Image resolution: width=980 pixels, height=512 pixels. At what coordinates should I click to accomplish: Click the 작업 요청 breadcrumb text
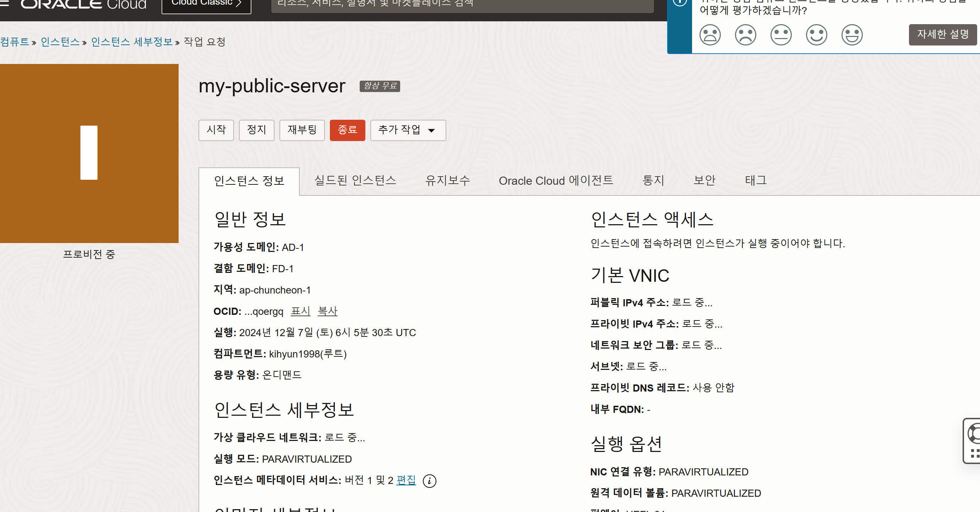click(x=205, y=42)
